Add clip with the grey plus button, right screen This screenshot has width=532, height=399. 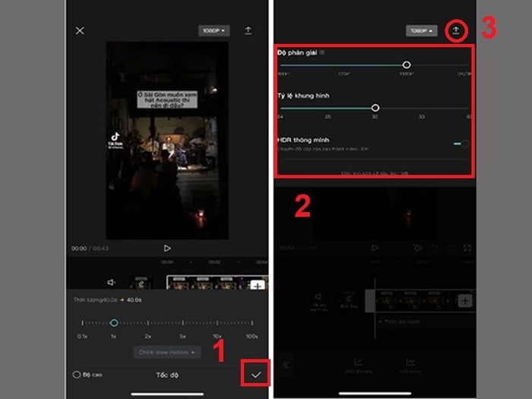pyautogui.click(x=465, y=301)
